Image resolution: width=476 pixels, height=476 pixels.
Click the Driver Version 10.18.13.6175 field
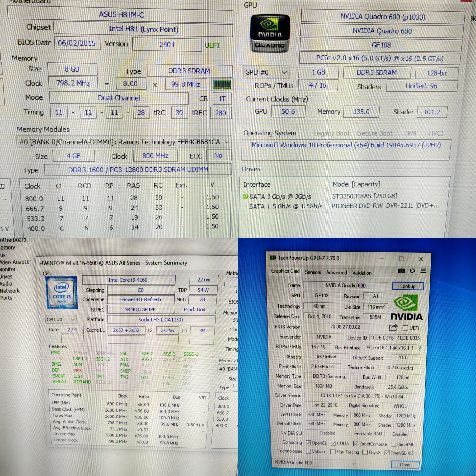tap(362, 396)
